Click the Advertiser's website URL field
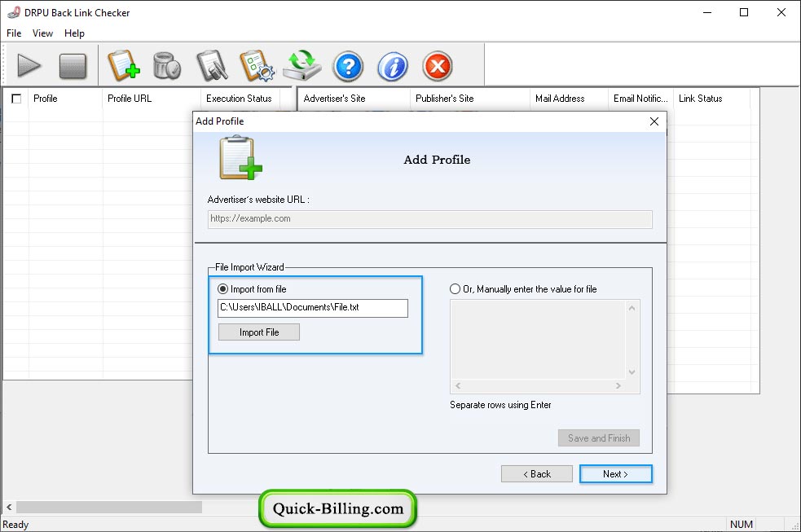801x532 pixels. tap(429, 219)
